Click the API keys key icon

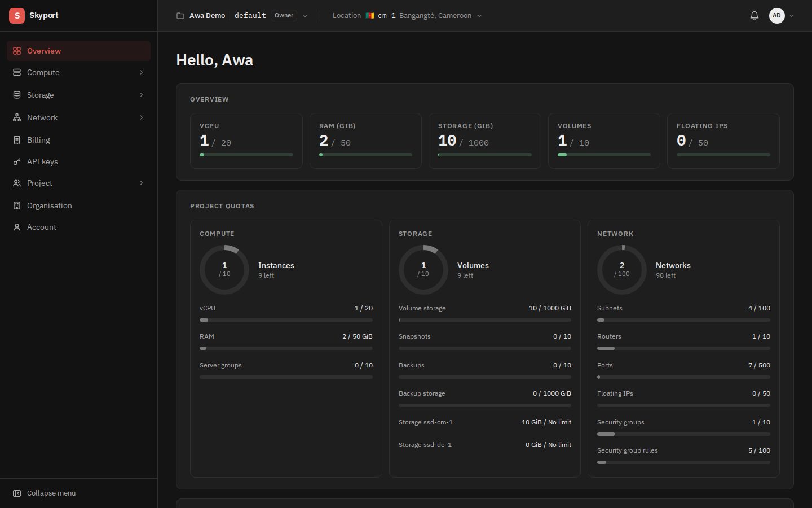tap(17, 161)
